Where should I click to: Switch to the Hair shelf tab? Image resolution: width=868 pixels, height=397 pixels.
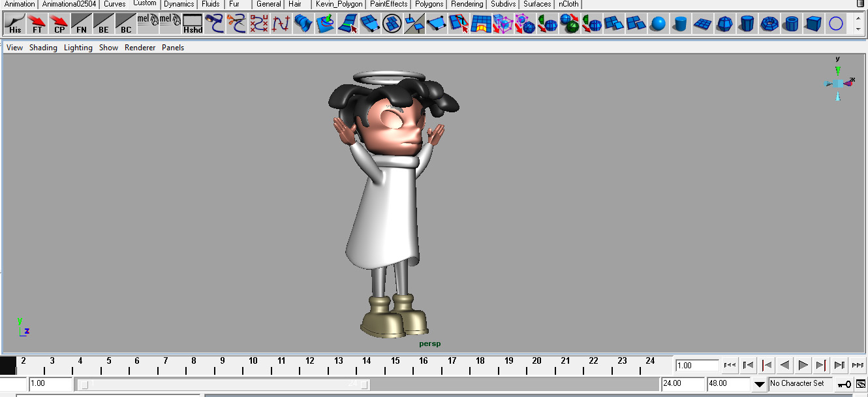tap(295, 4)
